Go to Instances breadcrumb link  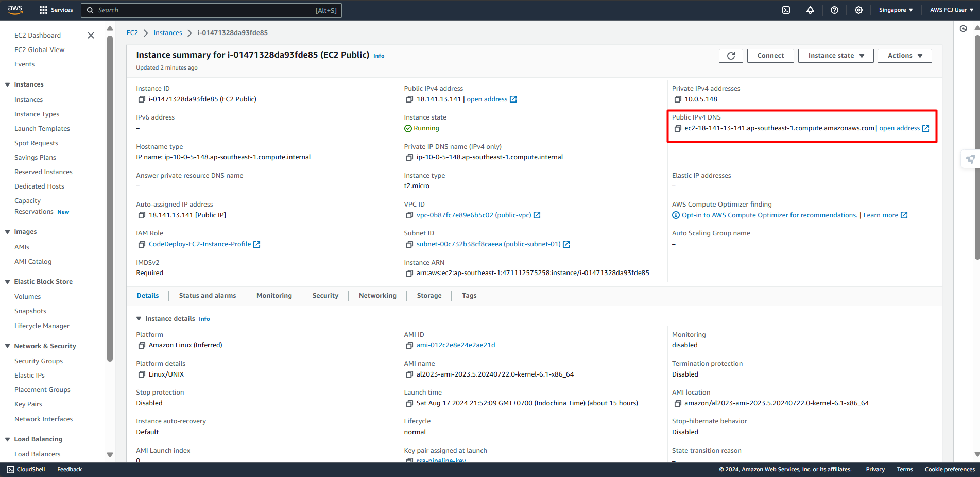point(168,33)
